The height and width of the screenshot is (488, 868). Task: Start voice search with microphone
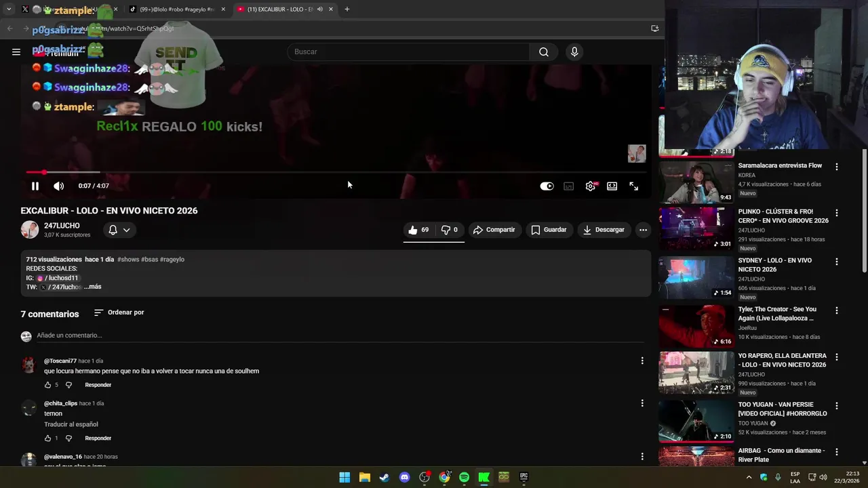click(574, 52)
